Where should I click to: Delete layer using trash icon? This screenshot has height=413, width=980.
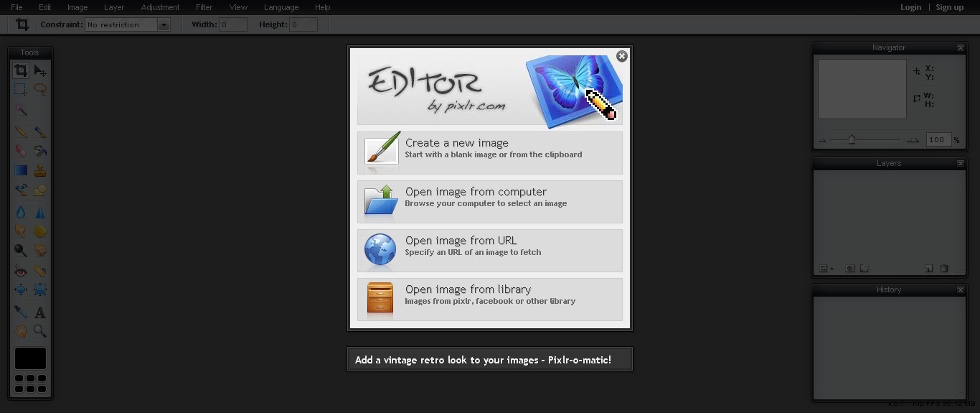(x=944, y=269)
